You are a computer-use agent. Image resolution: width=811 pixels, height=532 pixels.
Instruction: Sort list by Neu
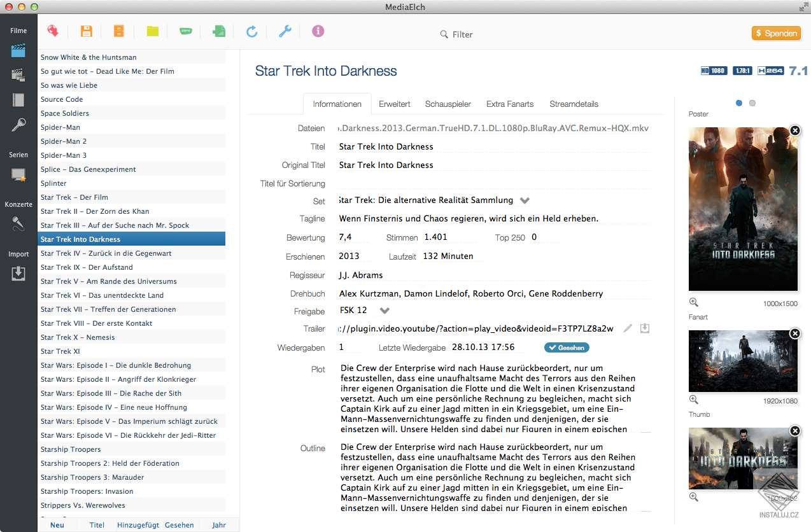[57, 525]
